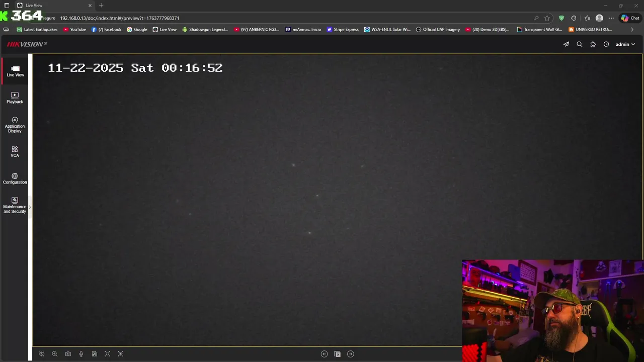Open the green shield adblock extension

(x=561, y=18)
